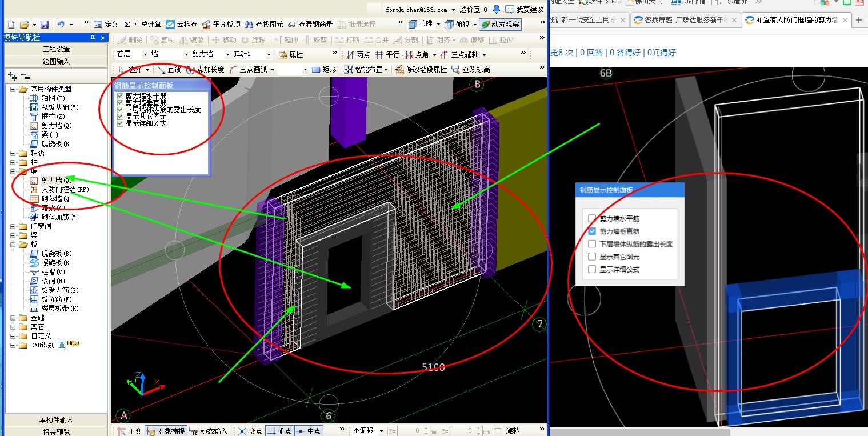Image resolution: width=868 pixels, height=436 pixels.
Task: Click 平齐板顶 align to slab top
Action: coord(221,25)
